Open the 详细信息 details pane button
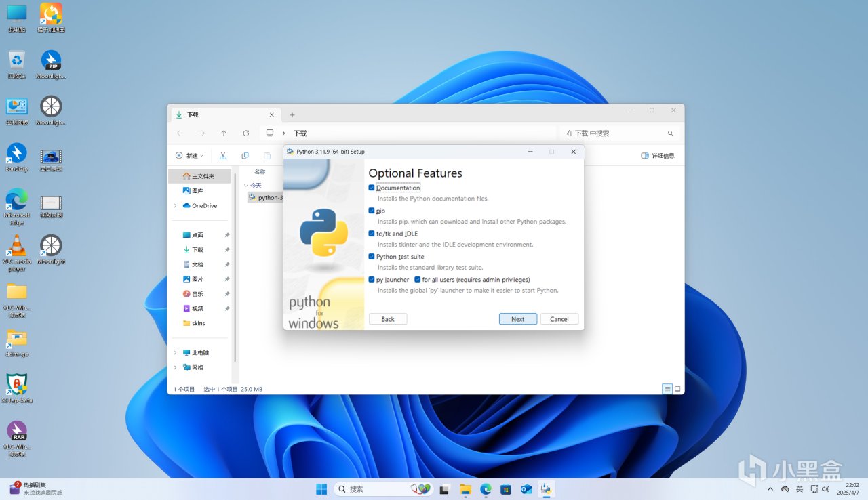Viewport: 868px width, 500px height. 658,156
